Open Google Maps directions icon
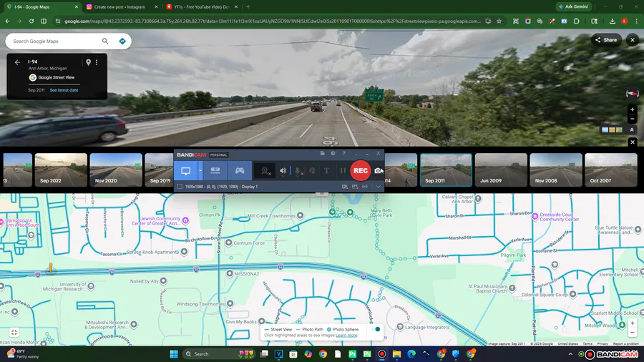The width and height of the screenshot is (644, 362). pyautogui.click(x=122, y=41)
